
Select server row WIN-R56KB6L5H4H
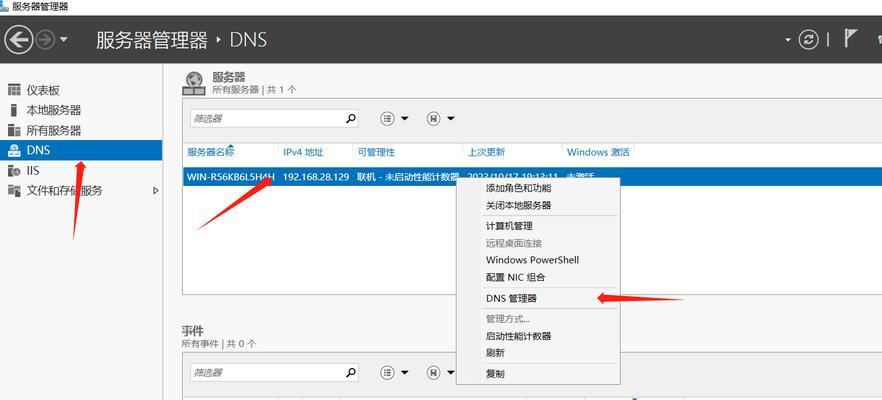pyautogui.click(x=231, y=177)
